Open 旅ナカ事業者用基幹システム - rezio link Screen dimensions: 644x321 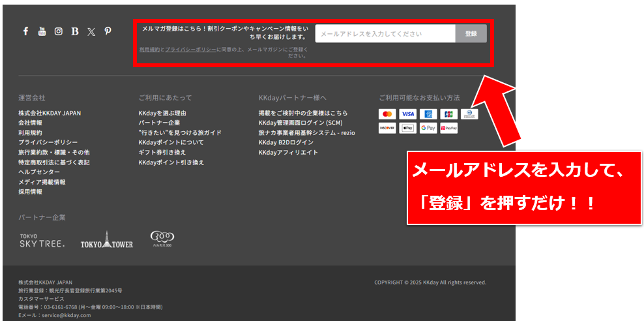point(307,132)
